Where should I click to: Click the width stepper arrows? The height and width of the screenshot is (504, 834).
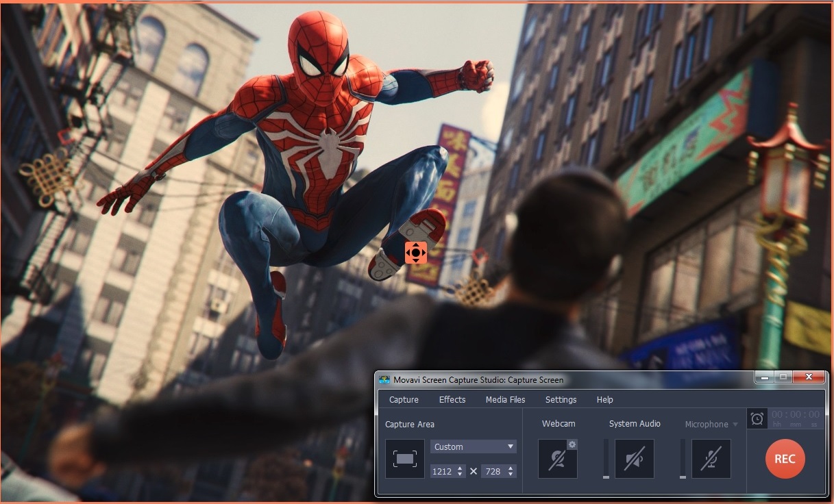click(x=460, y=471)
